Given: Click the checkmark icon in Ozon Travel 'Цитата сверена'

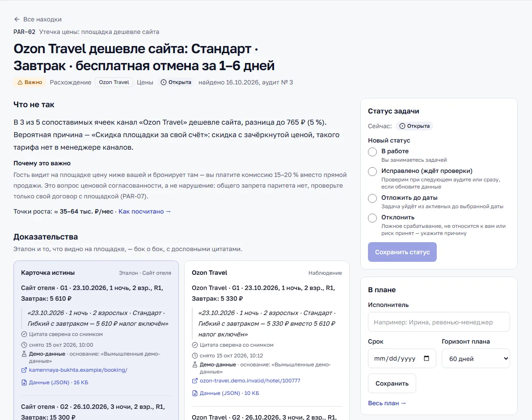Looking at the screenshot, I should [195, 345].
